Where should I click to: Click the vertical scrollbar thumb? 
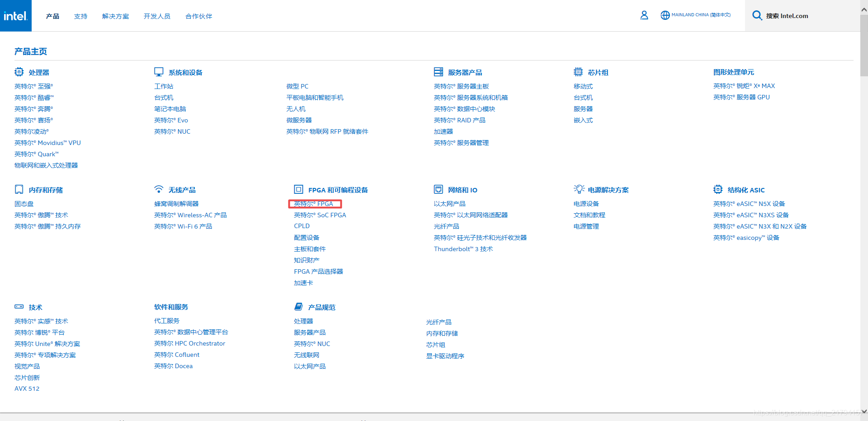pos(864,45)
